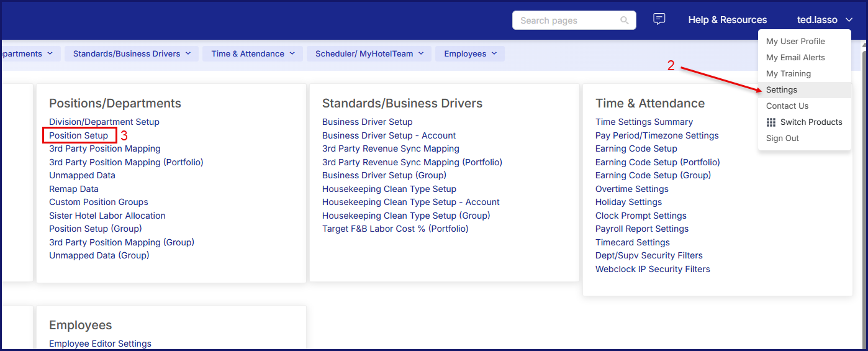Select Sign Out in user menu
Image resolution: width=868 pixels, height=351 pixels.
(x=782, y=139)
